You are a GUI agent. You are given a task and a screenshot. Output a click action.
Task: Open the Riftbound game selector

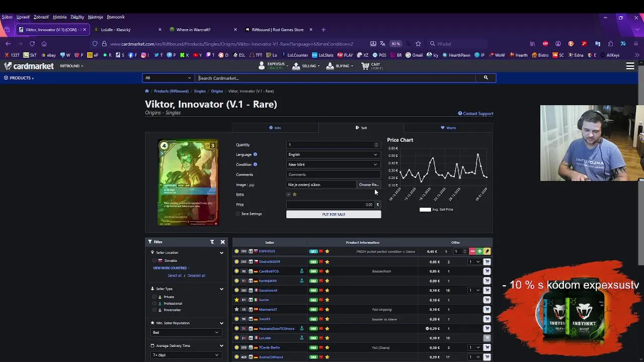tap(71, 66)
